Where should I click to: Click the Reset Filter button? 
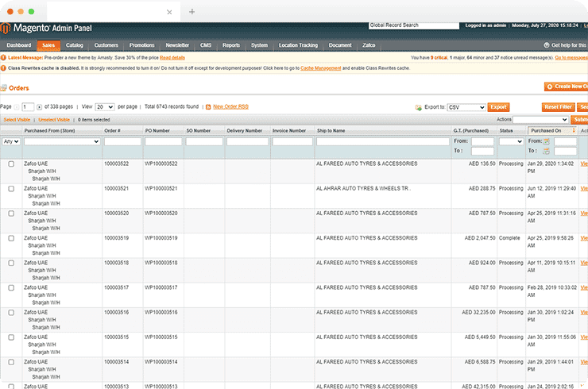(558, 107)
